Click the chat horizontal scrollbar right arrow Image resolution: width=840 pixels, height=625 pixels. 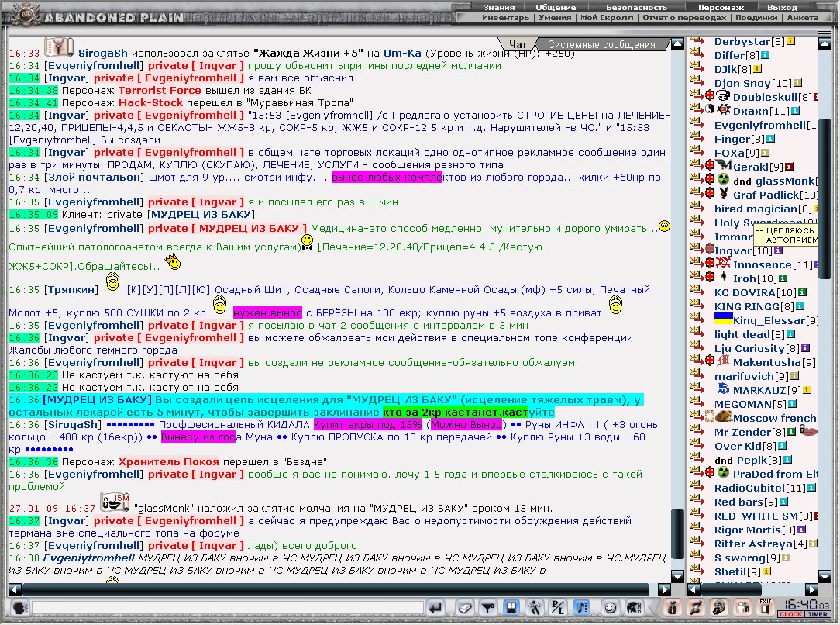tap(664, 589)
